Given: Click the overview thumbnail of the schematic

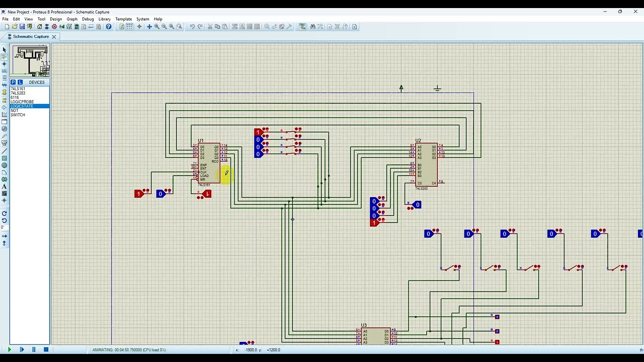Looking at the screenshot, I should click(30, 61).
